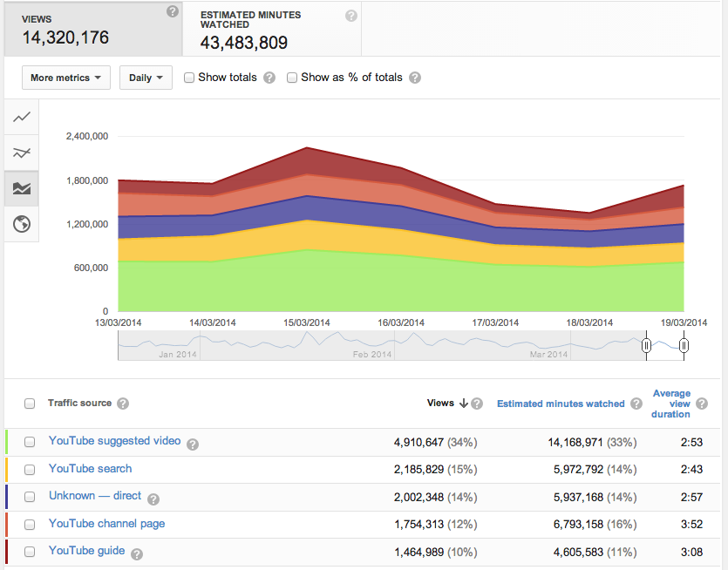
Task: Switch to Estimated Minutes Watched tab
Action: (x=271, y=29)
